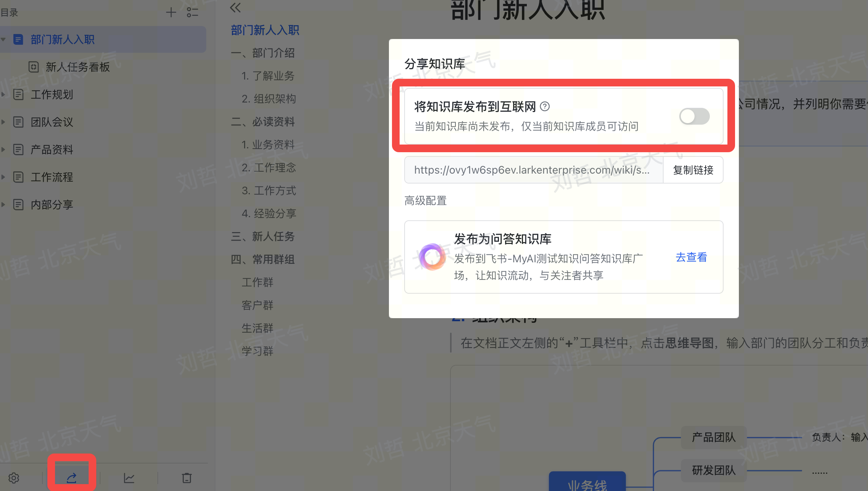Toggle publish knowledge base to internet switch
Viewport: 868px width, 491px height.
(694, 116)
